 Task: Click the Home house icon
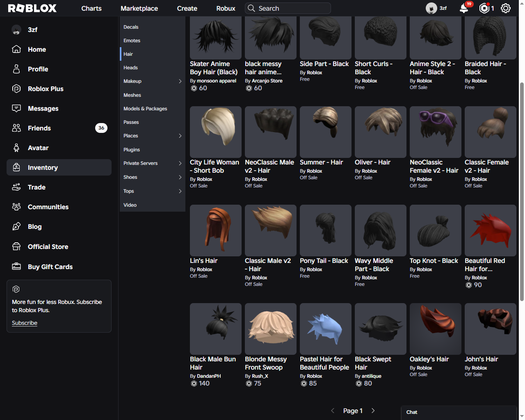coord(16,49)
